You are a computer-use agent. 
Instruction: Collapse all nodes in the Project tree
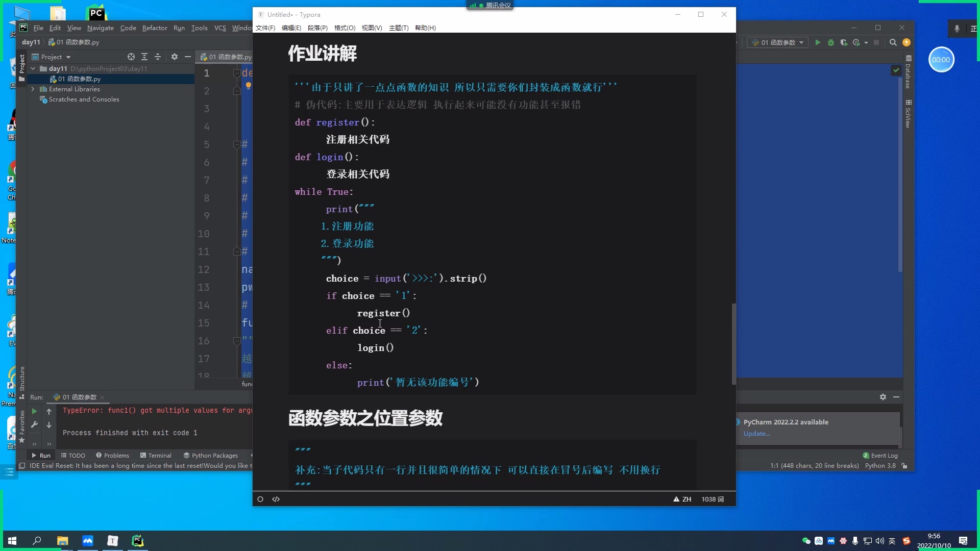[x=158, y=57]
